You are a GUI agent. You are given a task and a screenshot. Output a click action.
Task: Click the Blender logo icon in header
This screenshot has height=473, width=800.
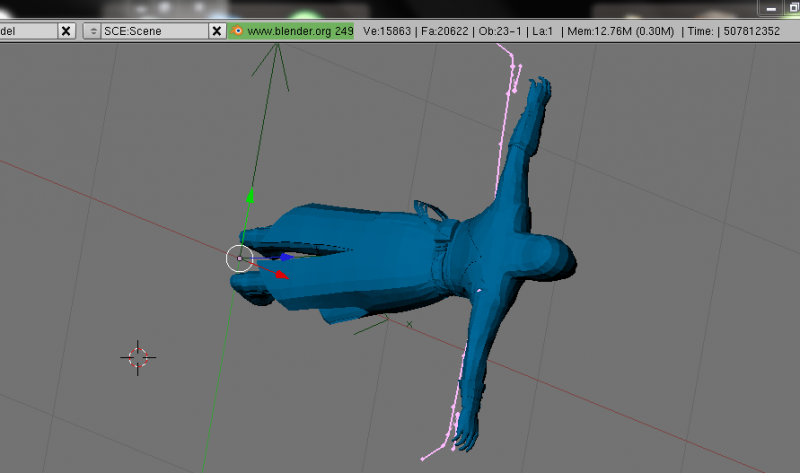(x=237, y=31)
